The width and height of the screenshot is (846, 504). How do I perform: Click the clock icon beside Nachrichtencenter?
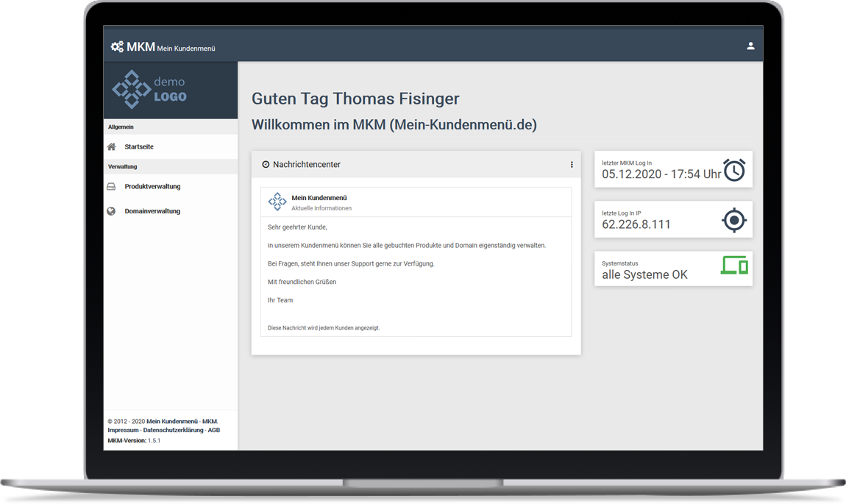266,165
